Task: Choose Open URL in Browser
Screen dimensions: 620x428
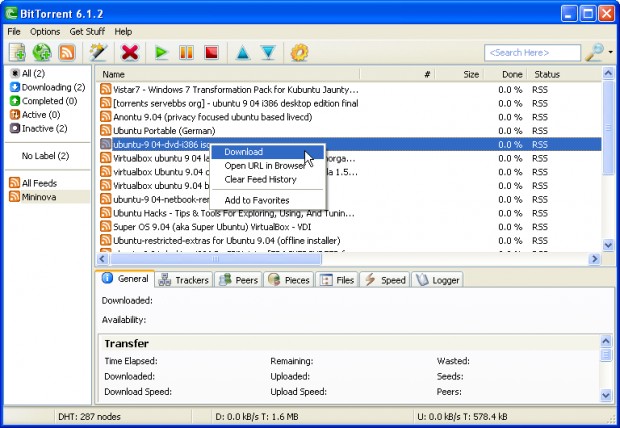Action: [x=268, y=166]
